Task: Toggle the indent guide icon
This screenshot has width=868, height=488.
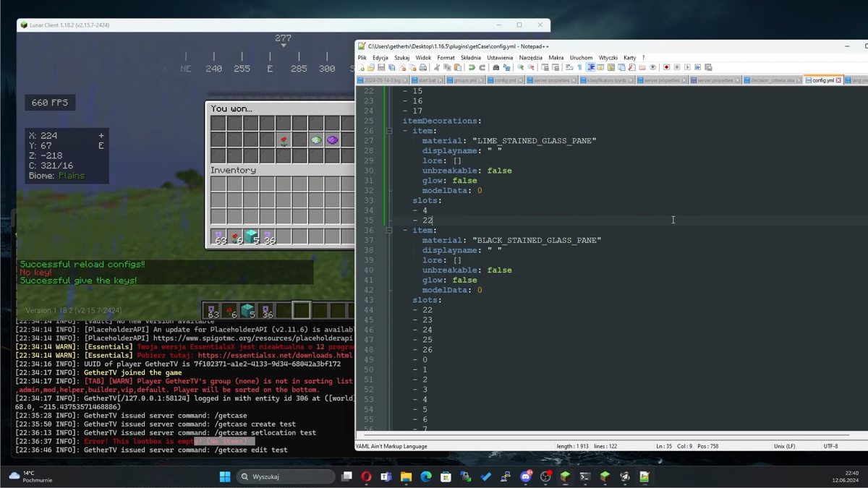Action: coord(590,67)
